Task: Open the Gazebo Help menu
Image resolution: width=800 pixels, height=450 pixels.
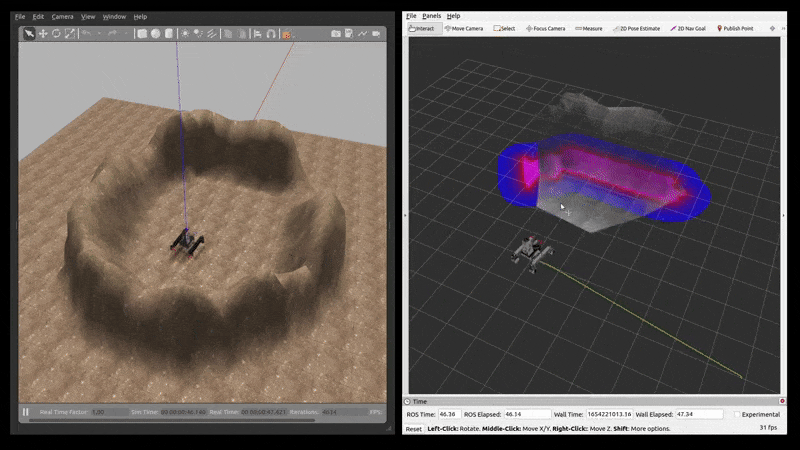Action: (140, 16)
